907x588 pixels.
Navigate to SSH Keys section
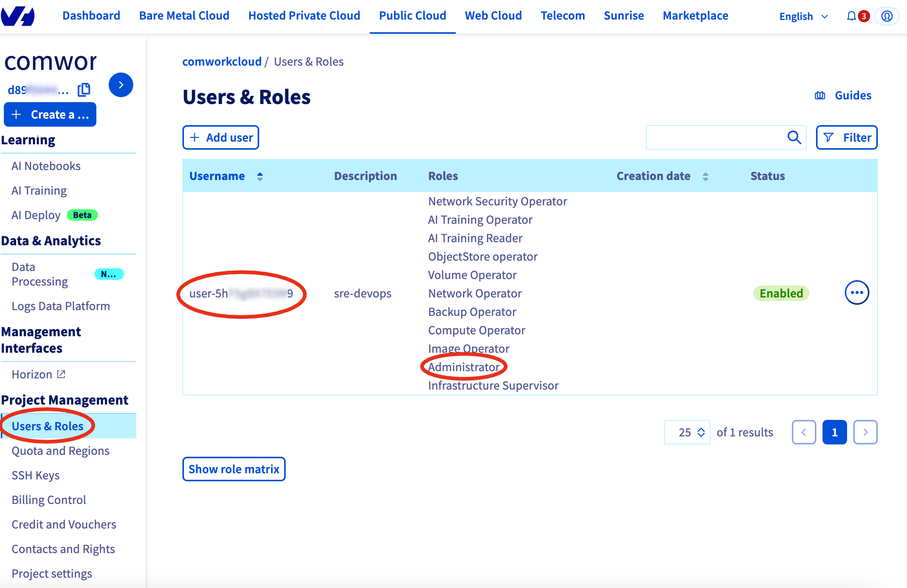[36, 474]
